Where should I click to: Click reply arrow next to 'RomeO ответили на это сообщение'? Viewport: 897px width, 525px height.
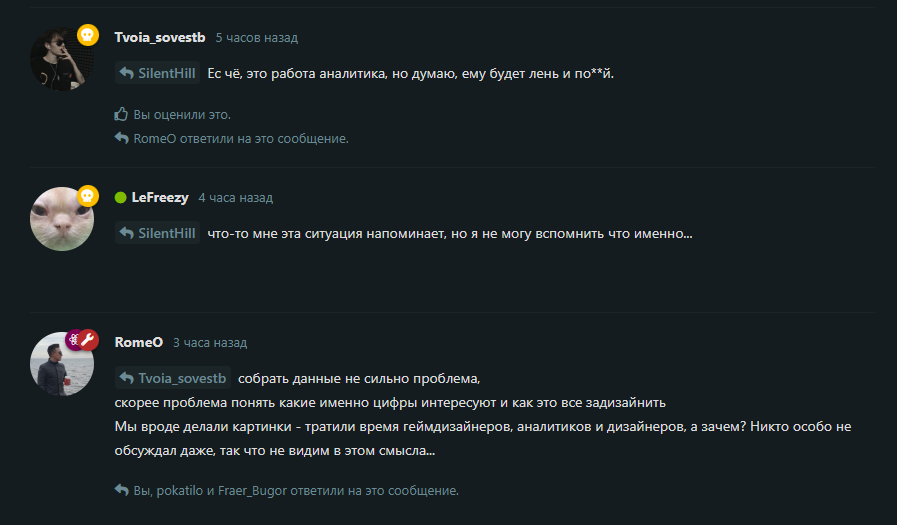click(x=121, y=138)
